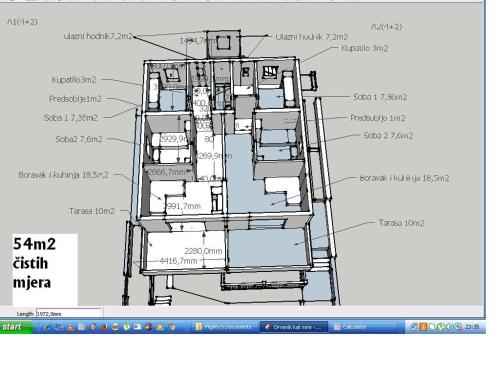500x375 pixels.
Task: Select the '2280,0mm' terrace dimension
Action: click(x=203, y=251)
